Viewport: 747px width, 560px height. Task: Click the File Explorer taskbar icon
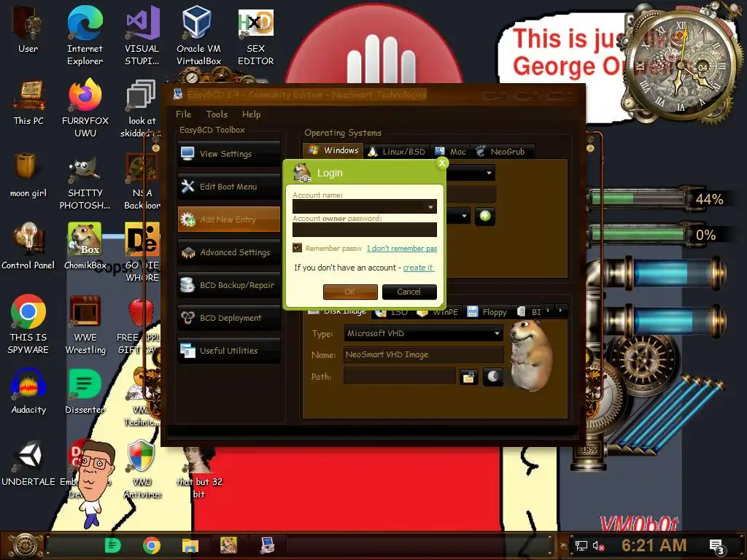(190, 545)
